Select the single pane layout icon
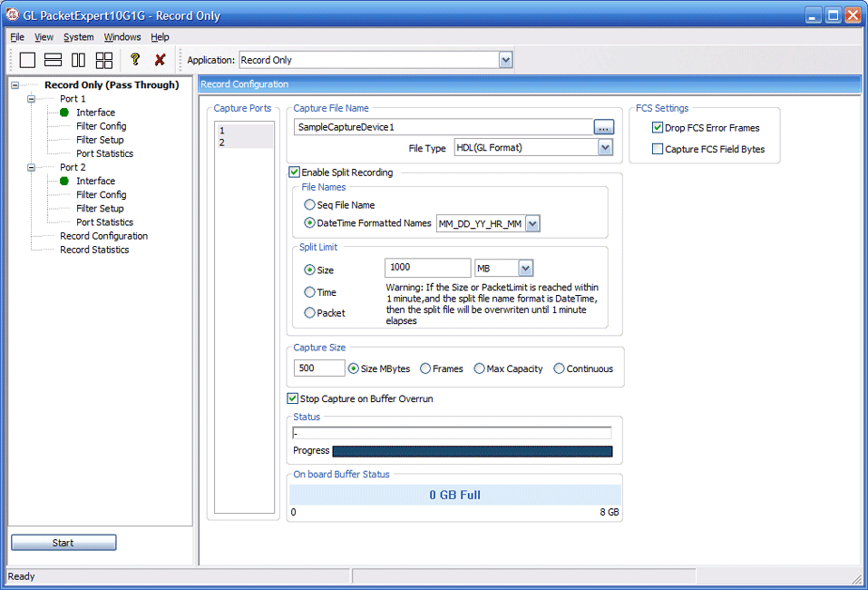Image resolution: width=868 pixels, height=590 pixels. [x=27, y=60]
